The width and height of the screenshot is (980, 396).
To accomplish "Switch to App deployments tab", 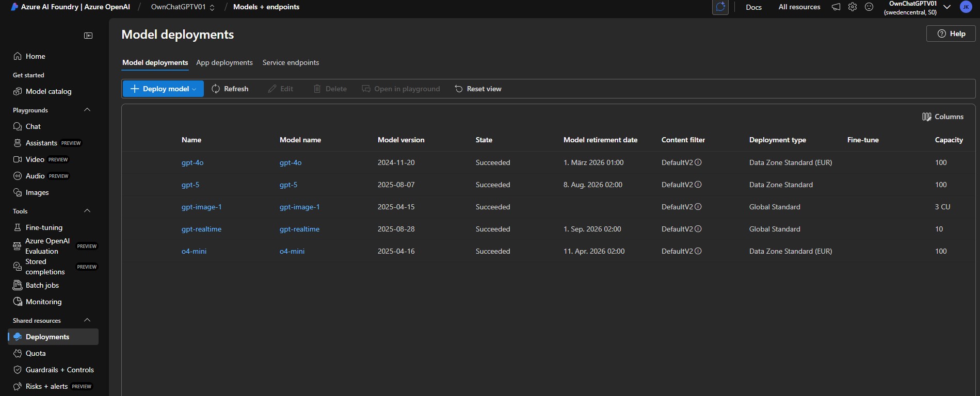I will [x=224, y=62].
